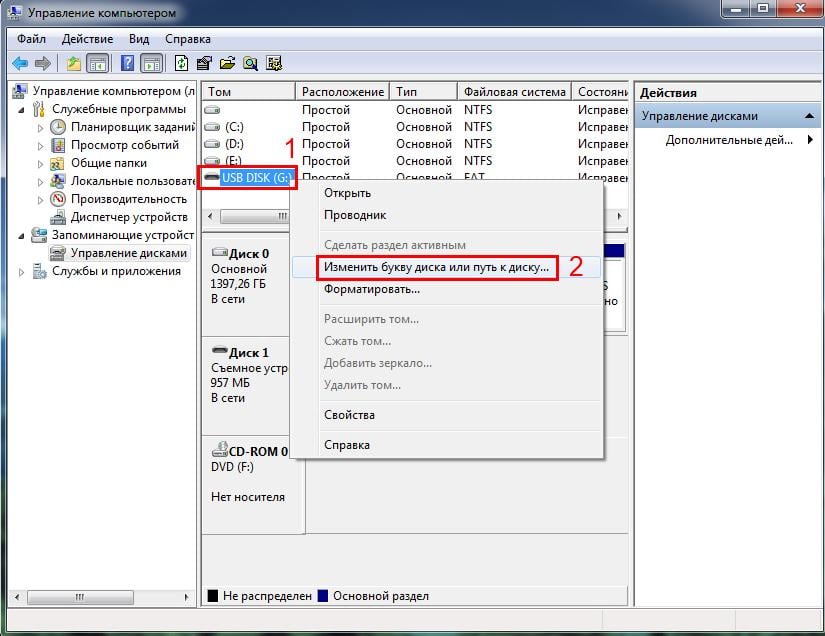Click the Файловая система column header
This screenshot has height=636, width=825.
click(514, 91)
